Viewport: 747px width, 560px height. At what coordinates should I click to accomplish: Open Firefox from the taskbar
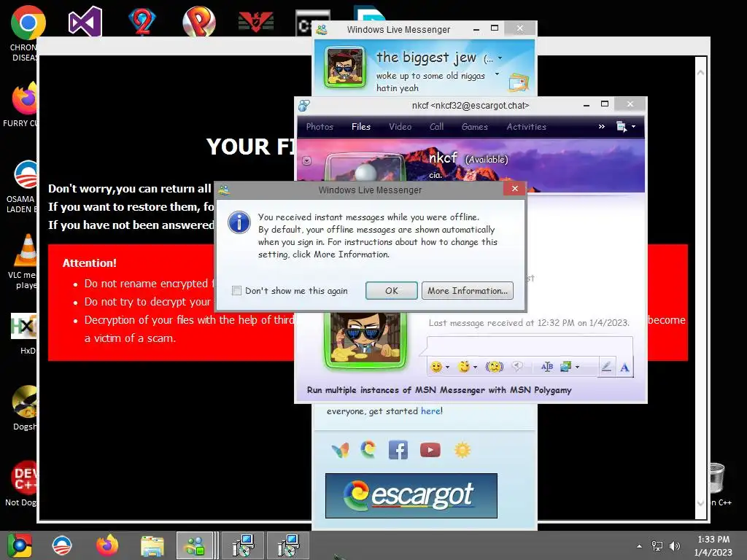click(107, 545)
